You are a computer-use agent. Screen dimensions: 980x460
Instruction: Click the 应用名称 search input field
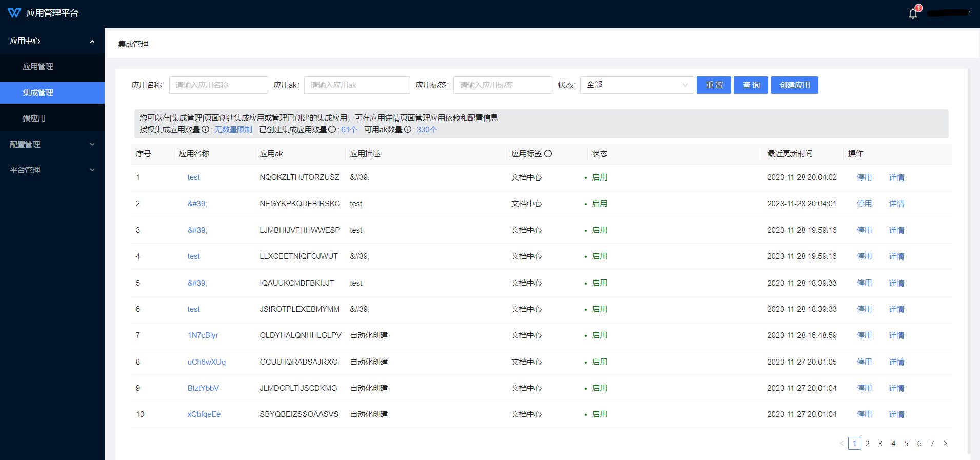[218, 85]
